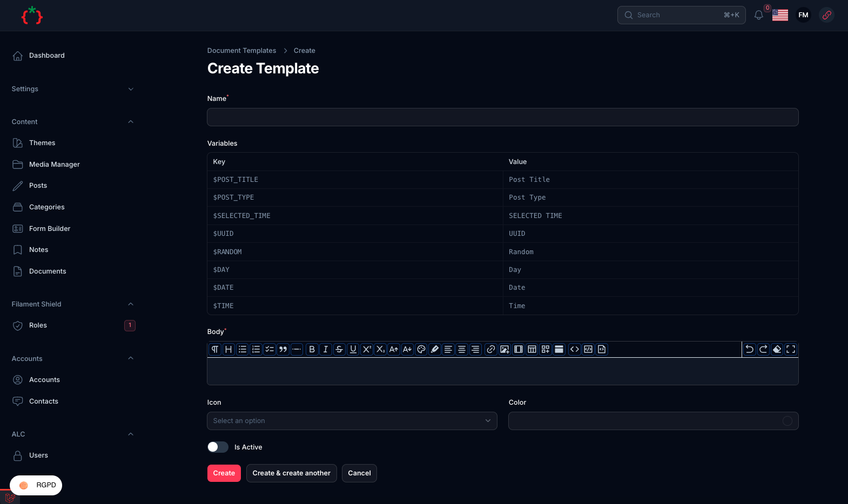Increase text size in editor
The height and width of the screenshot is (504, 848).
click(x=394, y=349)
